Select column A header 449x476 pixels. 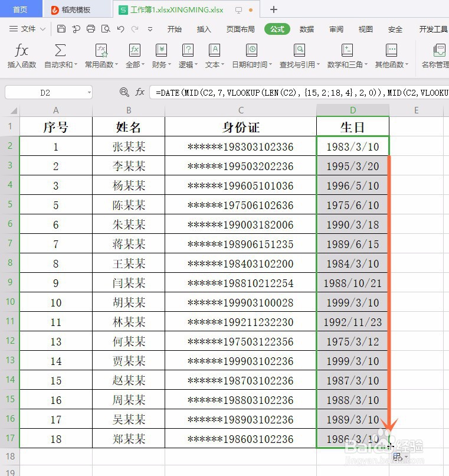56,110
